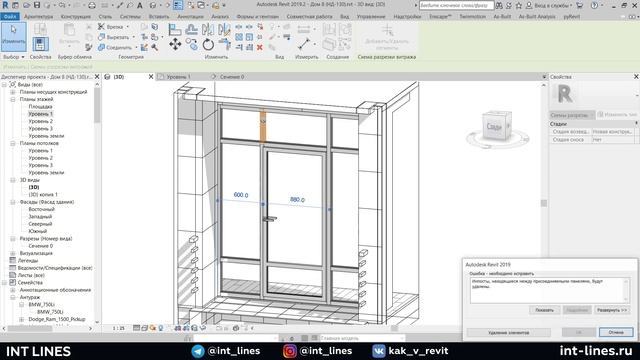This screenshot has height=360, width=640.
Task: Collapse the Планы потолков tree node
Action: coord(13,143)
